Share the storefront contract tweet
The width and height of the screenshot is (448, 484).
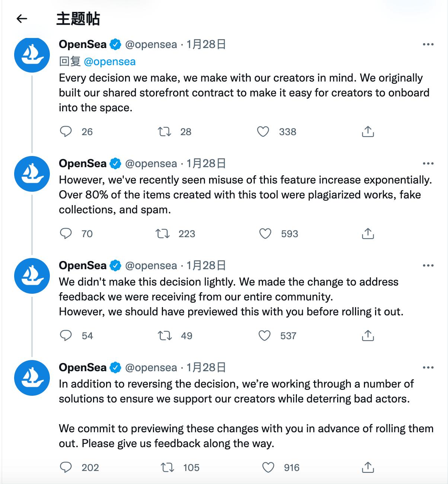point(368,131)
